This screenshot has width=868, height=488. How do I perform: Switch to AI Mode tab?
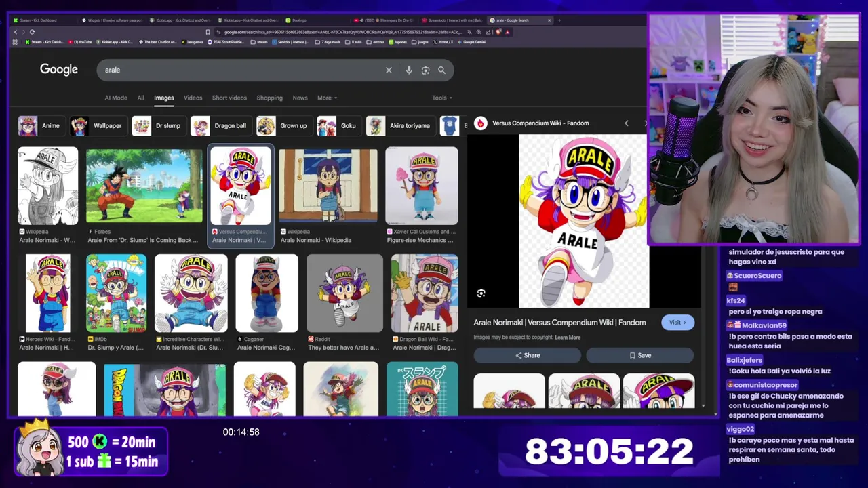tap(116, 98)
